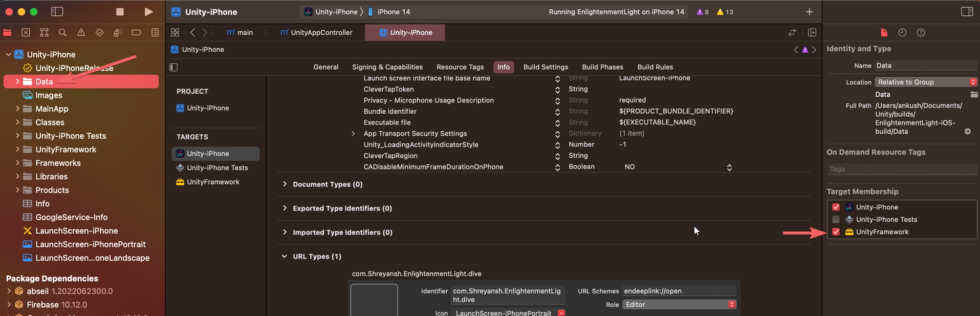Viewport: 980px width, 316px height.
Task: Hide the project and targets list sidebar
Action: point(173,67)
